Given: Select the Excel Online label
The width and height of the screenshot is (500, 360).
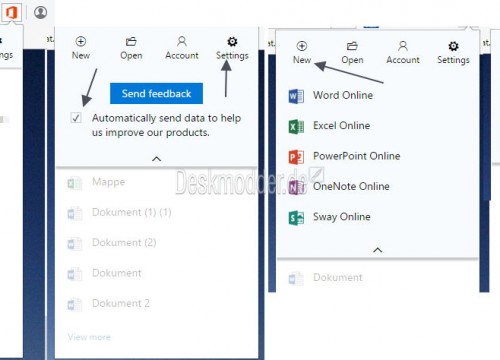Looking at the screenshot, I should coord(341,126).
